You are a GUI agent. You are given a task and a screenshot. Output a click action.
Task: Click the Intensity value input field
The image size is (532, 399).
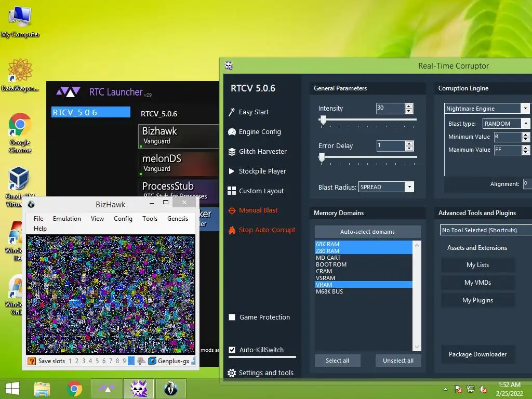(391, 109)
